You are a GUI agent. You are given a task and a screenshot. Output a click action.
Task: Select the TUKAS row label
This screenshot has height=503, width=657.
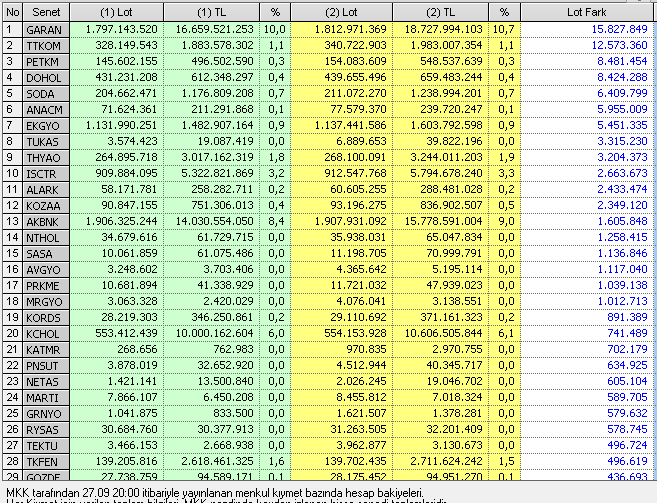[46, 142]
